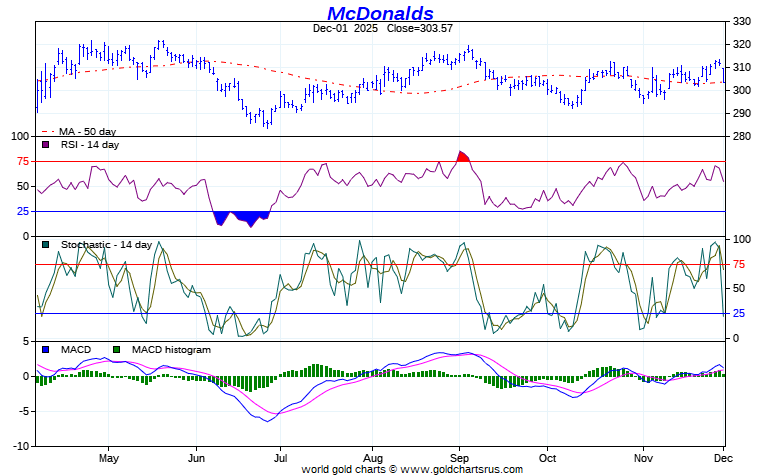Click the blue oversold RSI shaded area
The width and height of the screenshot is (760, 475).
click(x=241, y=218)
